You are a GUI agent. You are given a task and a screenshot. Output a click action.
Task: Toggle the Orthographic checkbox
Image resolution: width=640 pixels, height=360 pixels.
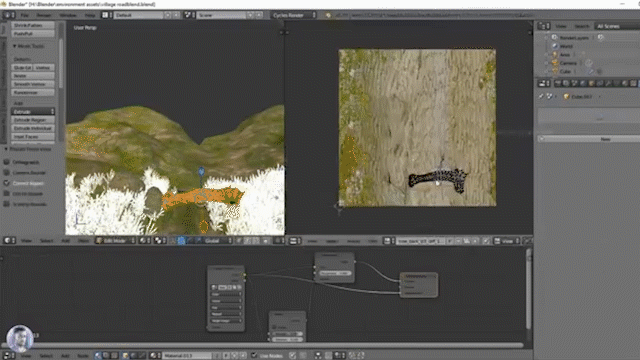(7, 162)
